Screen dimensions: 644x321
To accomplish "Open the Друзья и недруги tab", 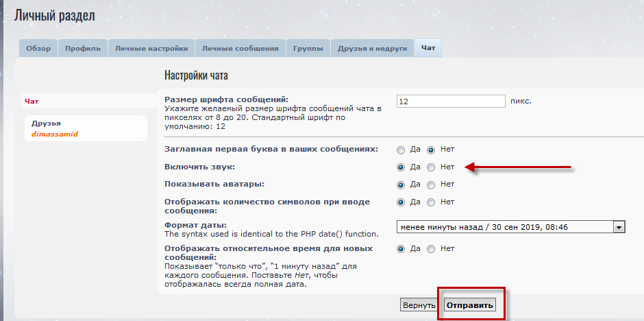I will (x=373, y=49).
